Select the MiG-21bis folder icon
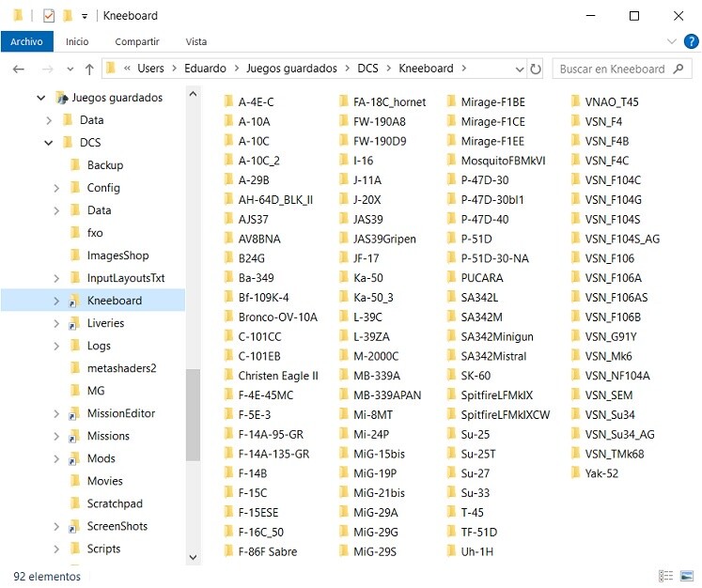Screen dimensions: 702x588 tap(344, 492)
